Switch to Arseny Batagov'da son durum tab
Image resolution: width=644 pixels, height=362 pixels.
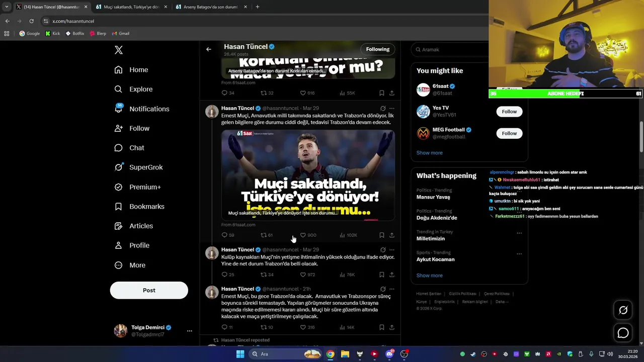click(x=211, y=7)
